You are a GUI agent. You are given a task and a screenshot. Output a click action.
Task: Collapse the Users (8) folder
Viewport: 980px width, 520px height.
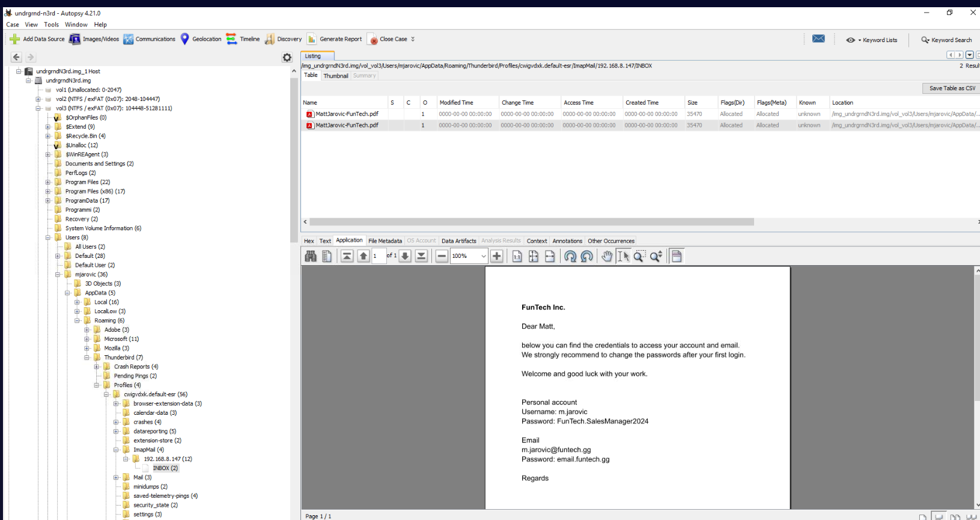[x=48, y=237]
